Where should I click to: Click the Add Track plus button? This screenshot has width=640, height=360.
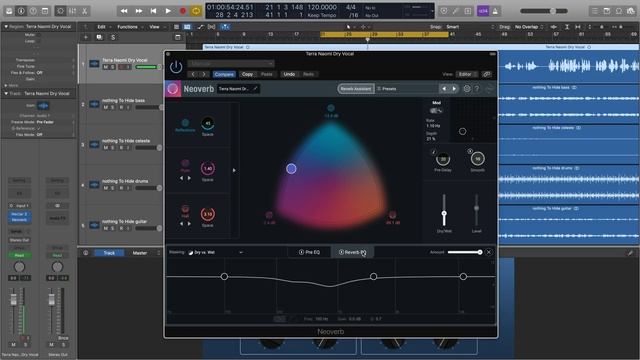click(x=86, y=37)
